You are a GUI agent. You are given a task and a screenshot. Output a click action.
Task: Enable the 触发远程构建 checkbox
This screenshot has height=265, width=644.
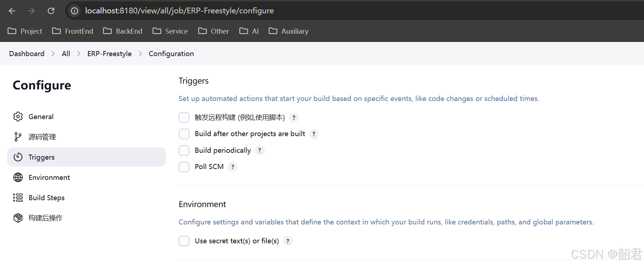[184, 118]
